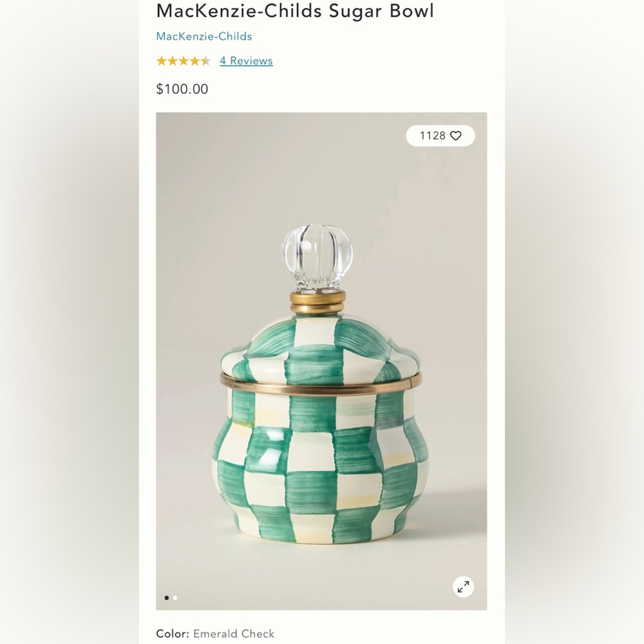Select the active first carousel dot

pyautogui.click(x=166, y=598)
